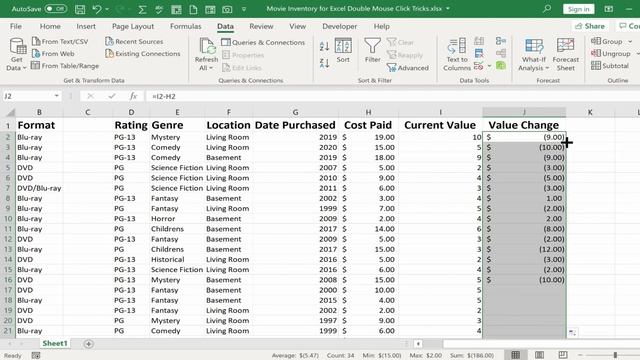Toggle the AutoSave switch
The width and height of the screenshot is (640, 360).
56,9
